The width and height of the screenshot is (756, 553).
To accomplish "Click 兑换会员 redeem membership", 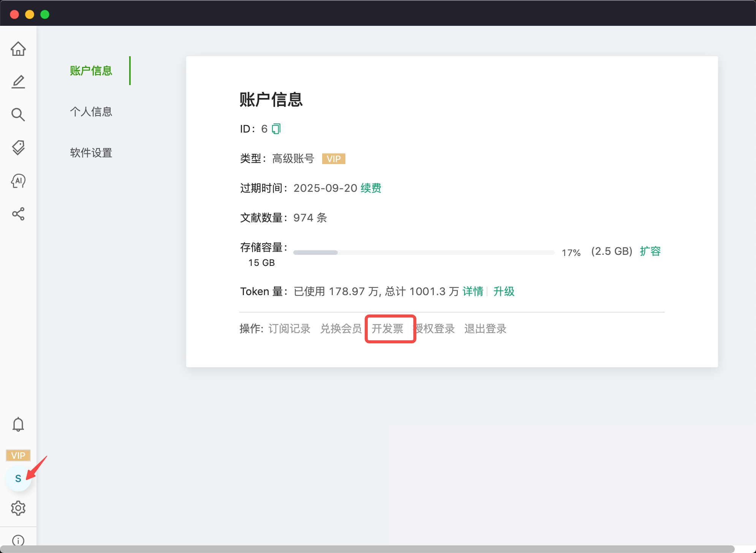I will [341, 329].
